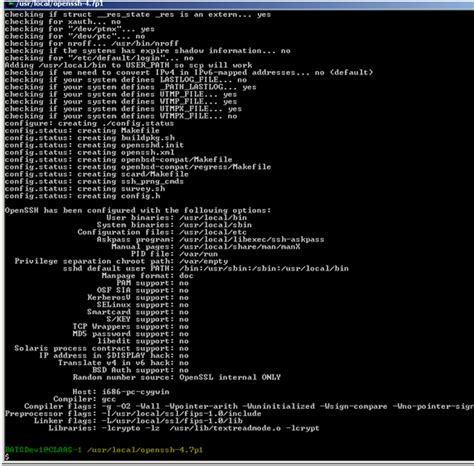Click the 'creating buildpkg.sh' line
Screen dimensions: 474x466
[90, 138]
